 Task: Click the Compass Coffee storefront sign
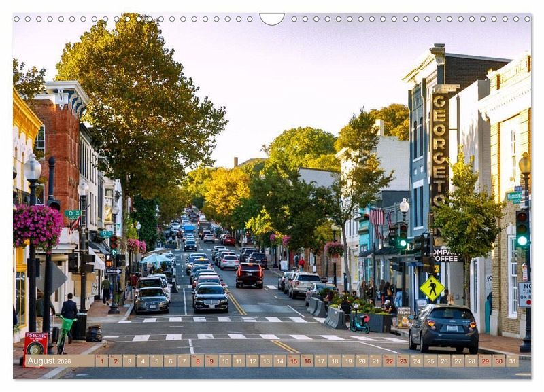[446, 254]
